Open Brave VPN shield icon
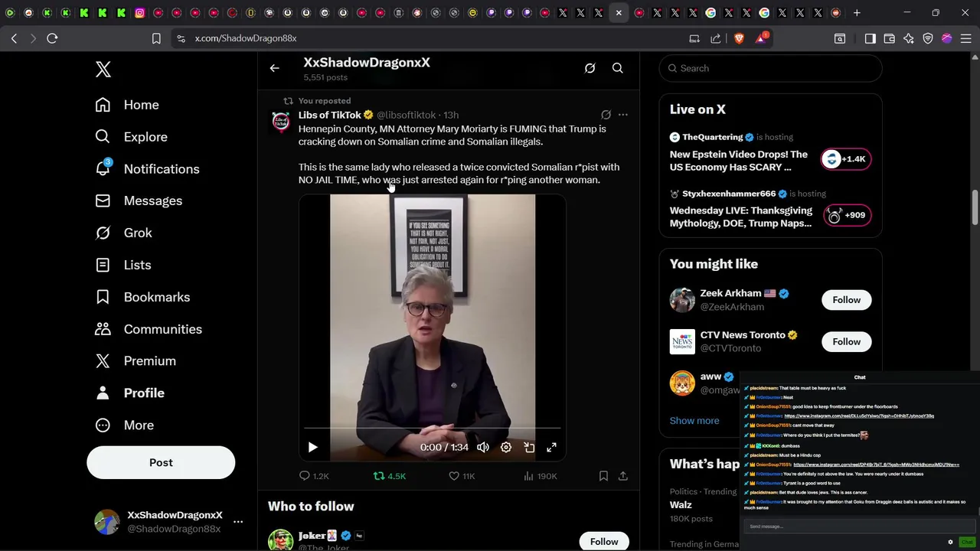The height and width of the screenshot is (551, 980). tap(927, 38)
